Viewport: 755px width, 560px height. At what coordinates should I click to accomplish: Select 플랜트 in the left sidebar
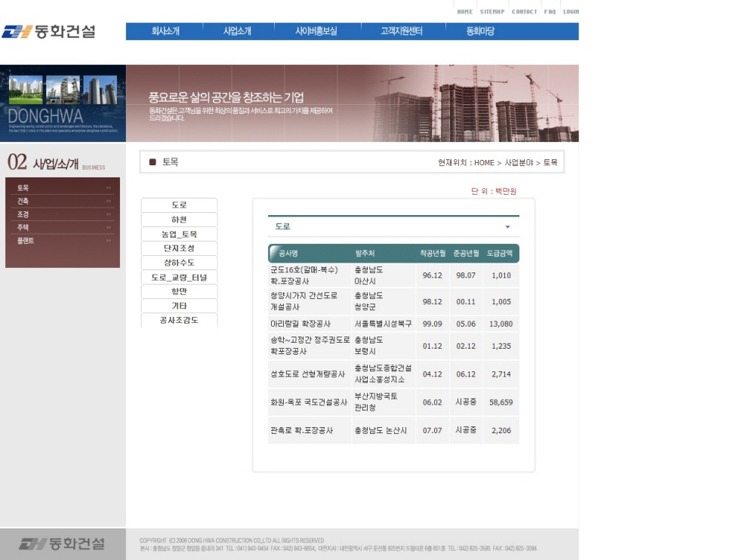[26, 241]
